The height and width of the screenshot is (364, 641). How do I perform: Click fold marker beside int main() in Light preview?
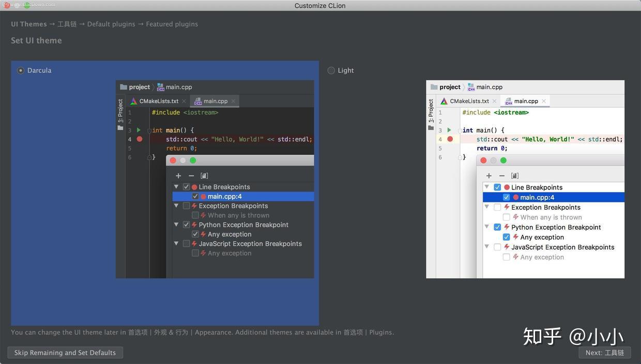coord(460,131)
